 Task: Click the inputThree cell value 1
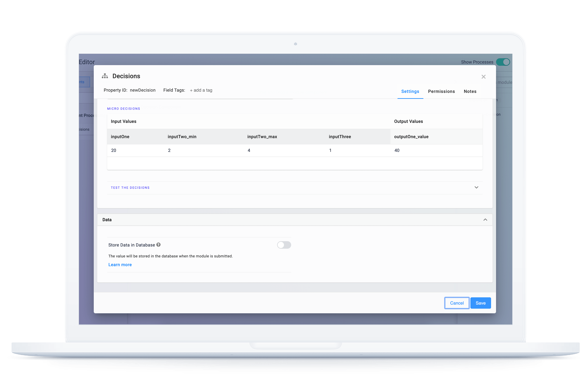(x=330, y=150)
